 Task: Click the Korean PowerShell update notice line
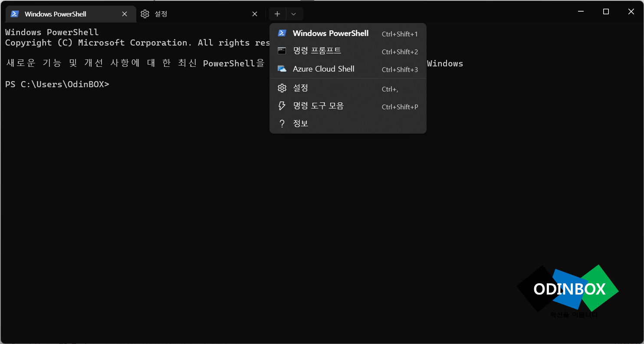234,63
